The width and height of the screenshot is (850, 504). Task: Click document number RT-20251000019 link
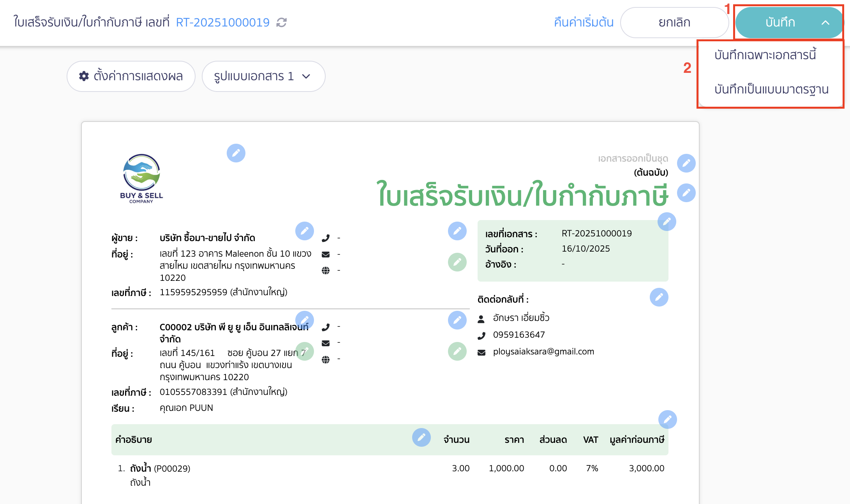[222, 23]
